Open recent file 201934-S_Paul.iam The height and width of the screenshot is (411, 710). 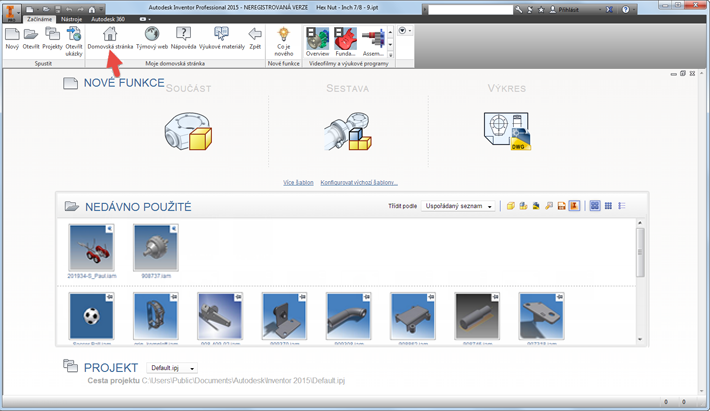point(91,251)
